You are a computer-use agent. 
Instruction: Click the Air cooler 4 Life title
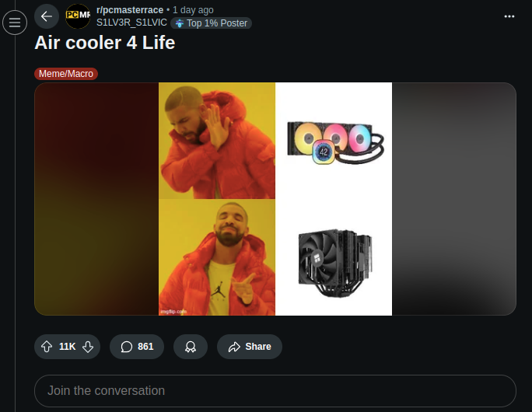click(x=104, y=43)
